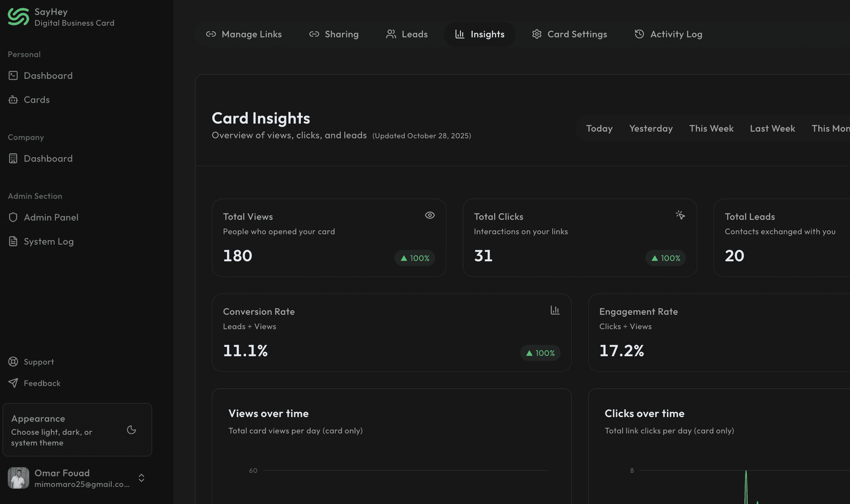The height and width of the screenshot is (504, 850).
Task: Click the history clock icon beside Activity Log
Action: point(639,34)
